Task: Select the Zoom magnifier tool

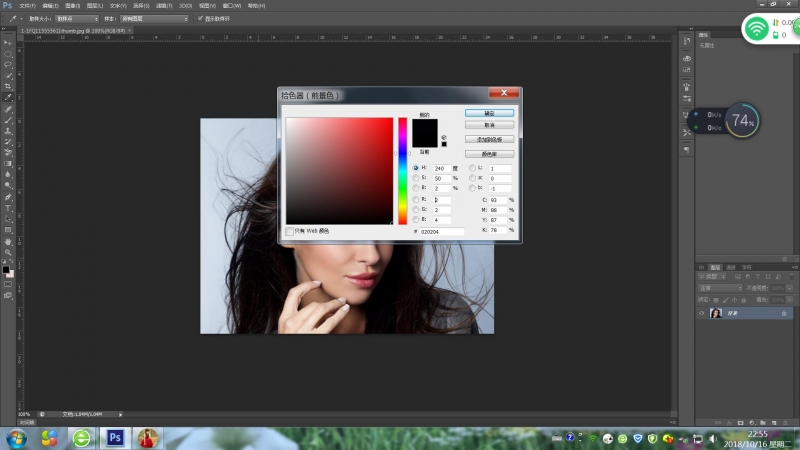Action: [8, 252]
